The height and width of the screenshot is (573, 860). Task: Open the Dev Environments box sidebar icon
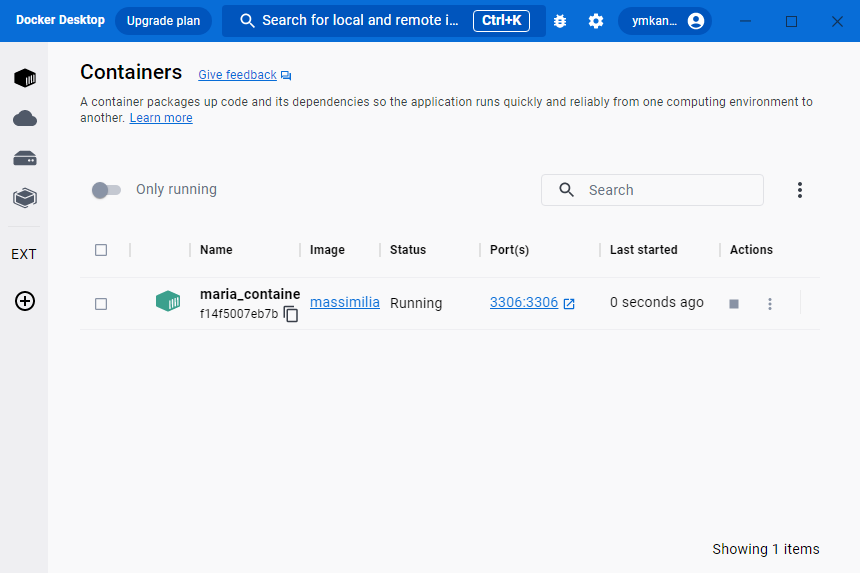point(25,198)
